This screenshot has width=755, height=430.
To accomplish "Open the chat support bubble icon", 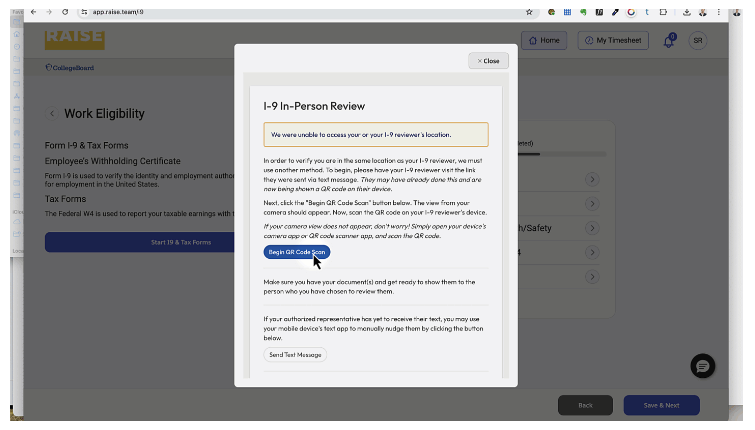I will coord(703,366).
